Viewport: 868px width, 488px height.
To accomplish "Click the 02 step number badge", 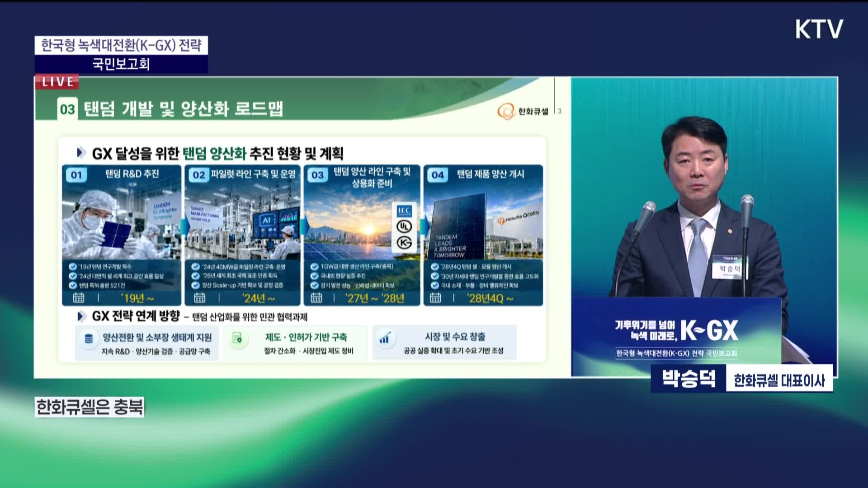I will point(198,175).
